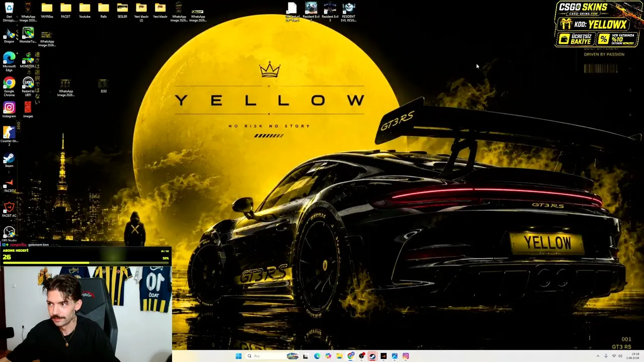
Task: Select the Dragon shortcut on desktop
Action: (x=9, y=36)
